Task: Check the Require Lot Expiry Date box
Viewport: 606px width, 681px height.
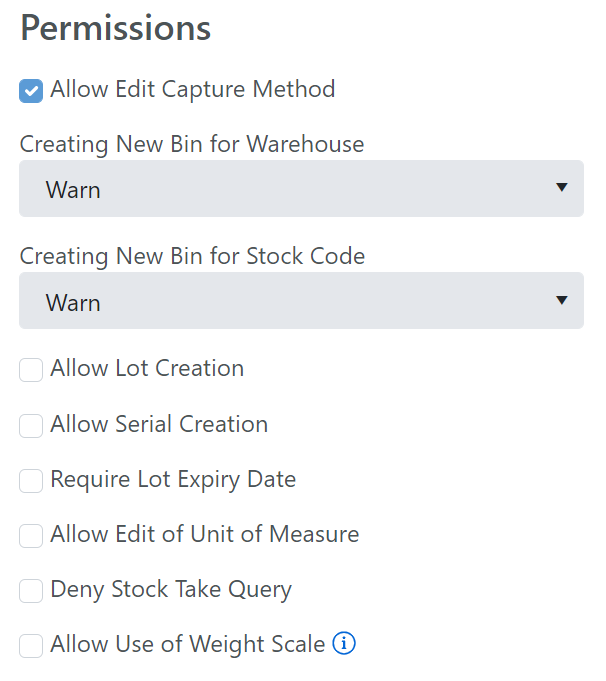Action: pos(31,481)
